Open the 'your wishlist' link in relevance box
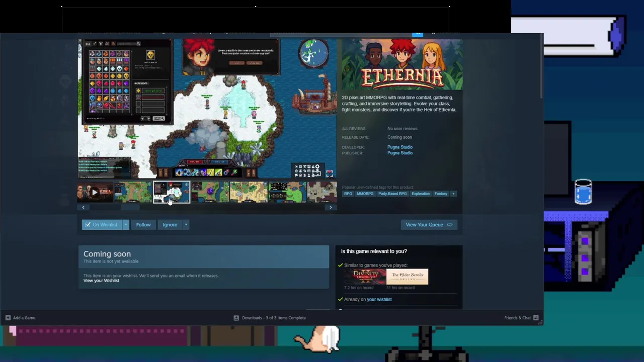 point(379,300)
